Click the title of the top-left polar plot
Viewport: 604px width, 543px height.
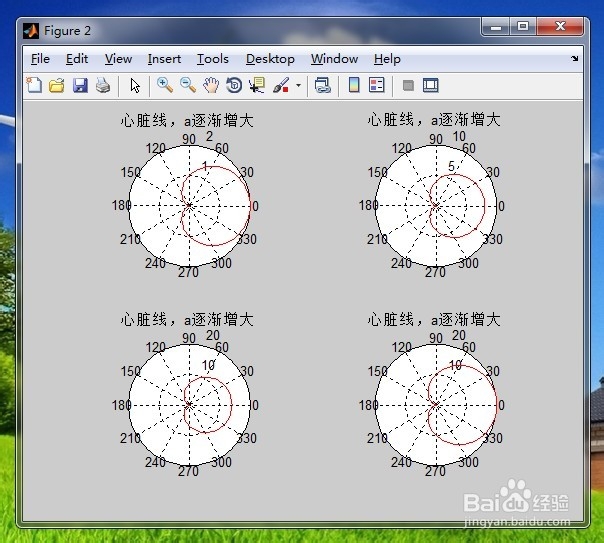pyautogui.click(x=187, y=121)
